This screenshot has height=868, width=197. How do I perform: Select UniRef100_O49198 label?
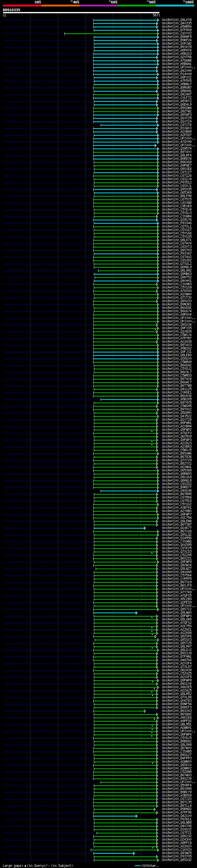tap(176, 491)
